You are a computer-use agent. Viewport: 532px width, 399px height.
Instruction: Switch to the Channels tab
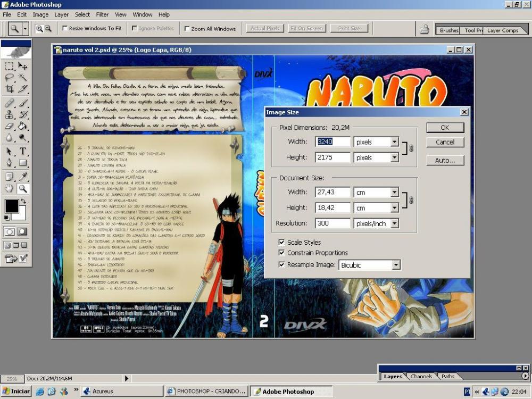[x=421, y=377]
